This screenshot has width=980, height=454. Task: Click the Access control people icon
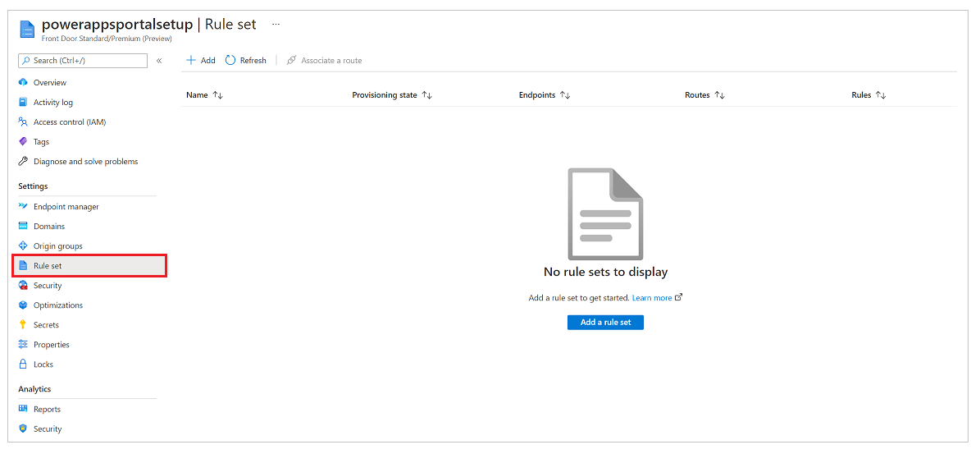(x=23, y=122)
